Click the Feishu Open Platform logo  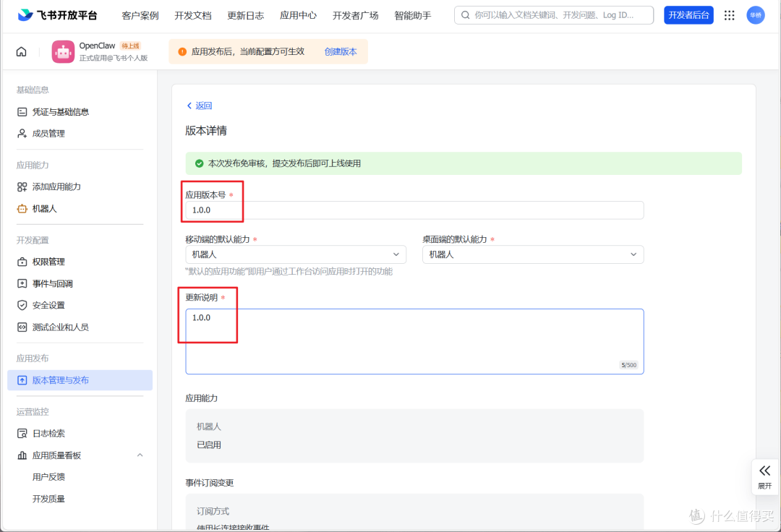click(x=57, y=15)
